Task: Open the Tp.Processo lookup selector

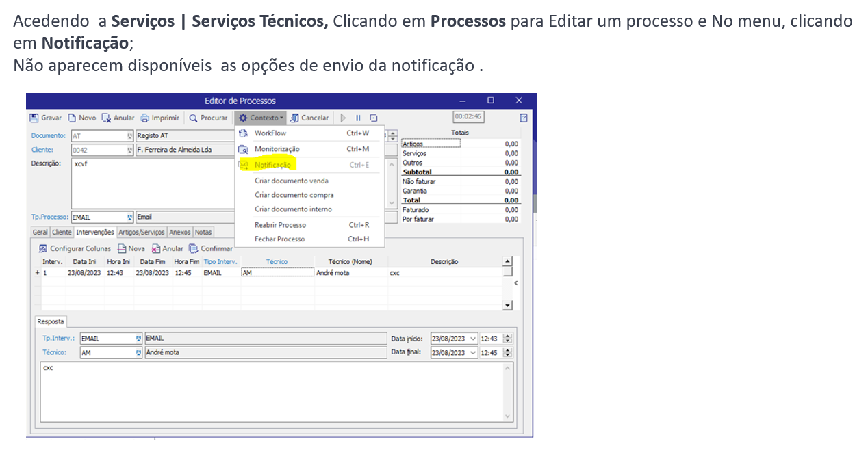Action: [x=130, y=217]
